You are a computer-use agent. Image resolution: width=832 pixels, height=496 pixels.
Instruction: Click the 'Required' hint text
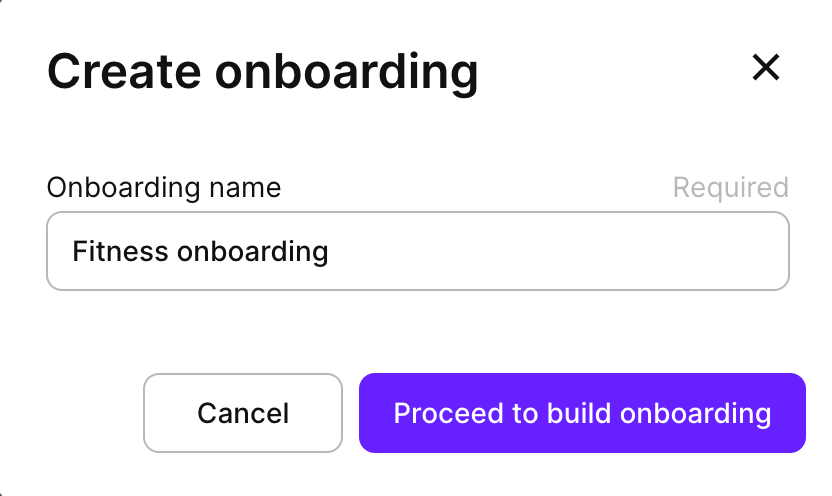coord(731,187)
